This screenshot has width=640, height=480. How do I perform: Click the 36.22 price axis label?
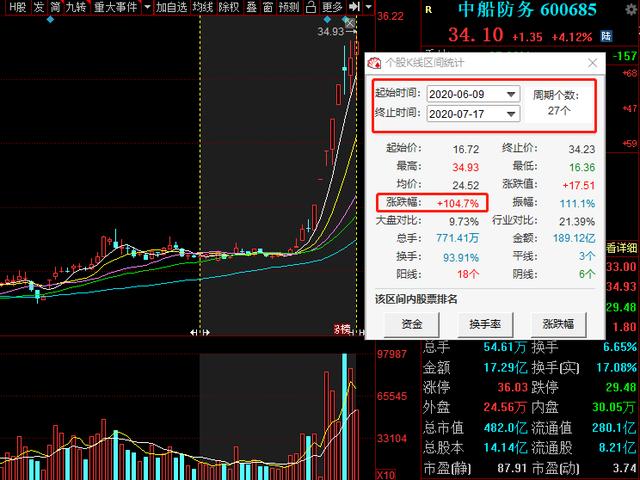click(390, 16)
